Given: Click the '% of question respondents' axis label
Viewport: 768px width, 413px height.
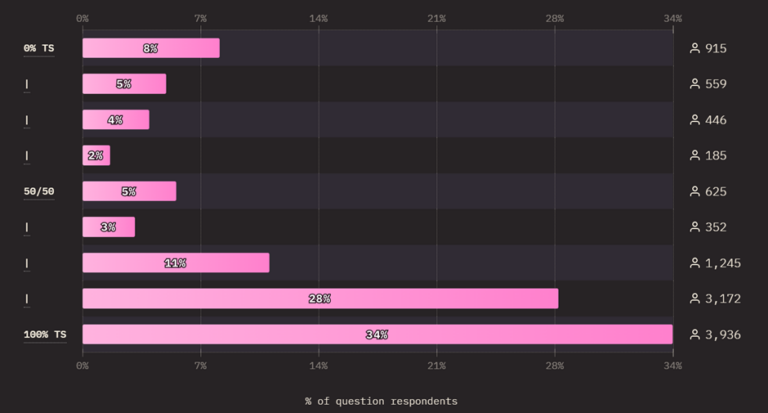Looking at the screenshot, I should click(381, 401).
